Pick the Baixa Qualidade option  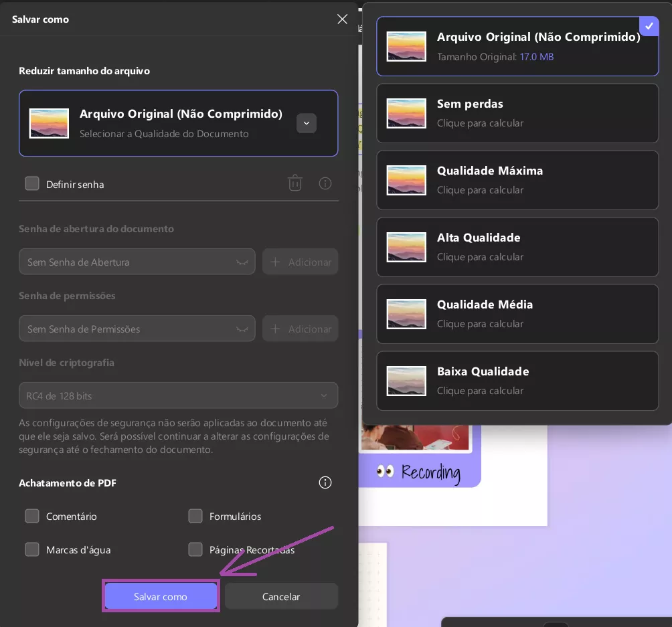[x=517, y=381]
